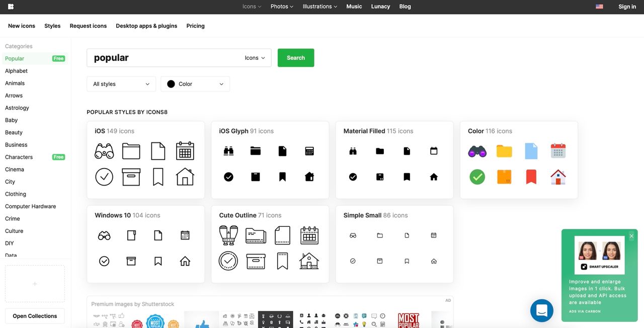The image size is (644, 328).
Task: Click calendar icon in iOS Glyph card
Action: tap(309, 151)
